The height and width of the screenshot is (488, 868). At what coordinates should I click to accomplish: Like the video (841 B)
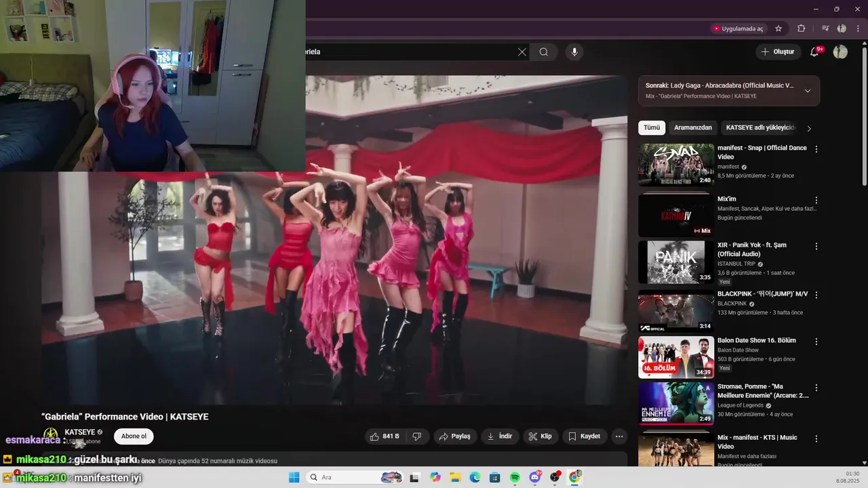(x=385, y=436)
